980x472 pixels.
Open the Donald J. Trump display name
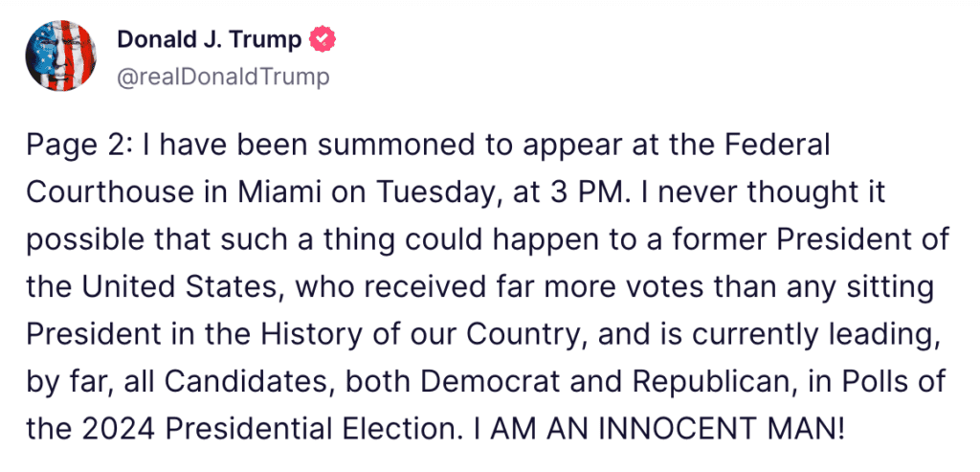210,40
